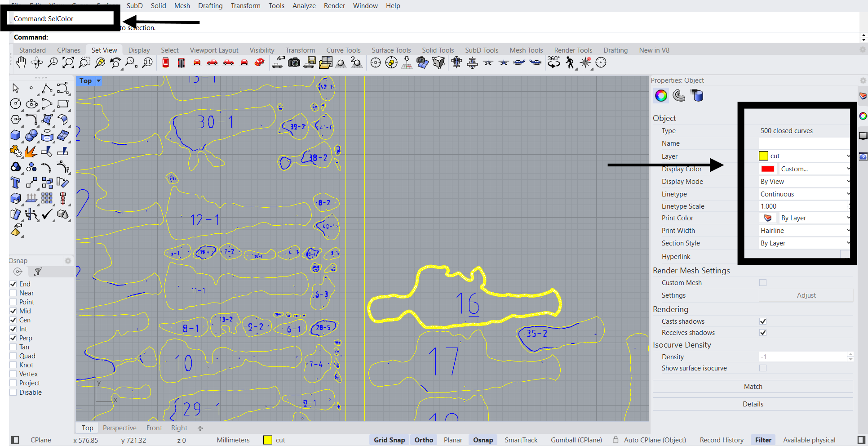The image size is (868, 446).
Task: Click the Walk About figure icon
Action: pos(570,63)
